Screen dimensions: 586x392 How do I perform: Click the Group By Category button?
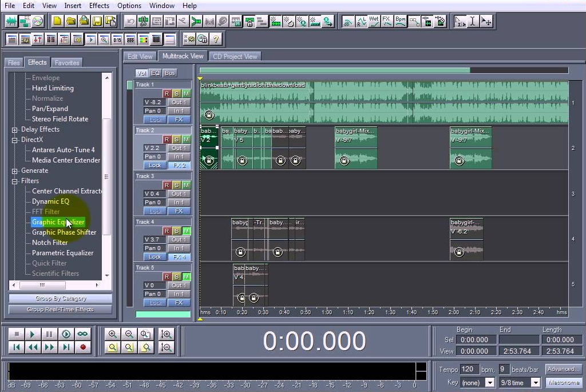tap(60, 298)
